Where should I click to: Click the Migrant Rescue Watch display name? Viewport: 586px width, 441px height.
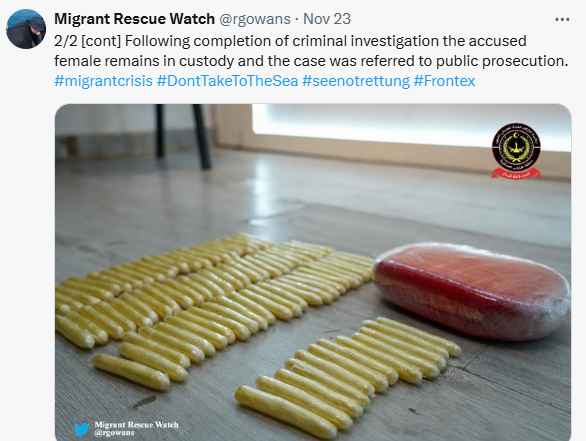click(135, 19)
